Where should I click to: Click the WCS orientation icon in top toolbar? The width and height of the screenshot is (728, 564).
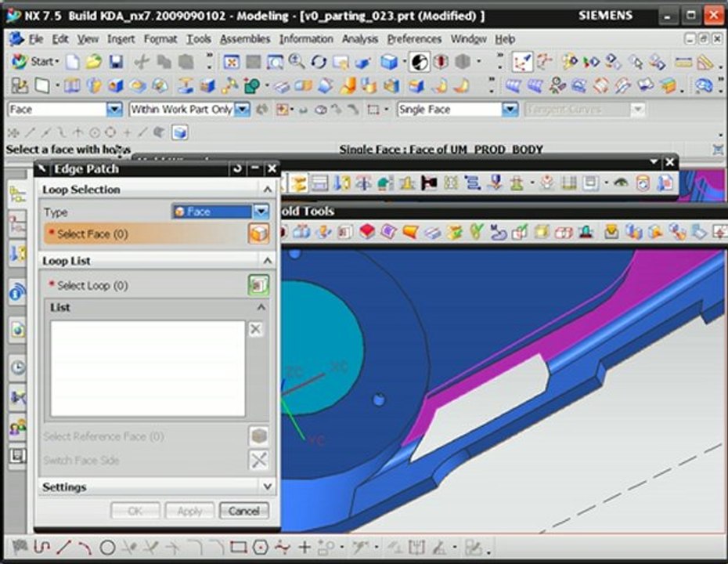click(522, 62)
